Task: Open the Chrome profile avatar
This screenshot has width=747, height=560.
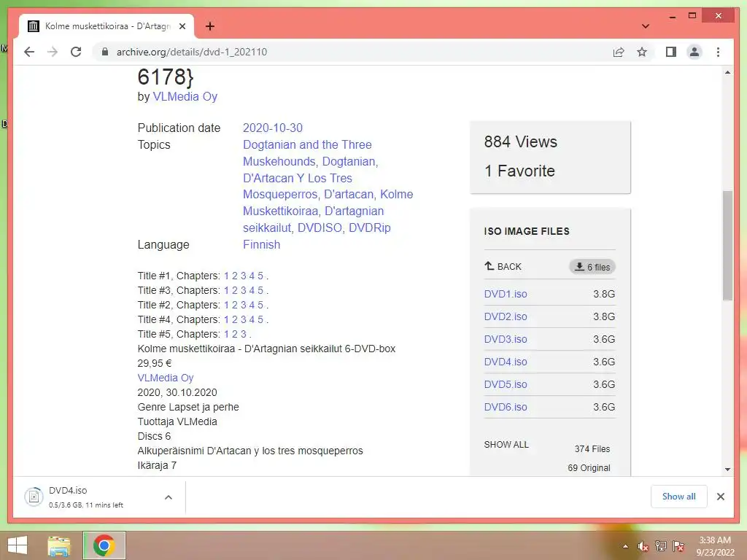Action: [694, 52]
